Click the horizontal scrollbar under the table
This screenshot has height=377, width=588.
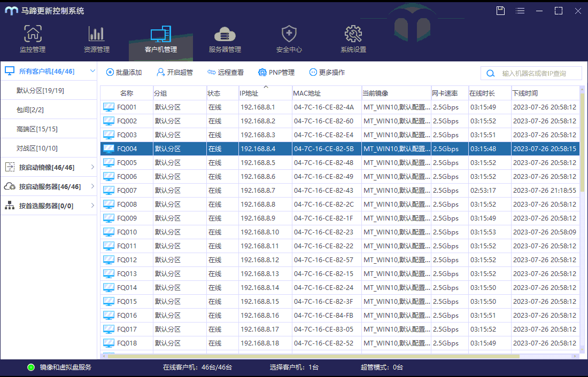click(313, 356)
